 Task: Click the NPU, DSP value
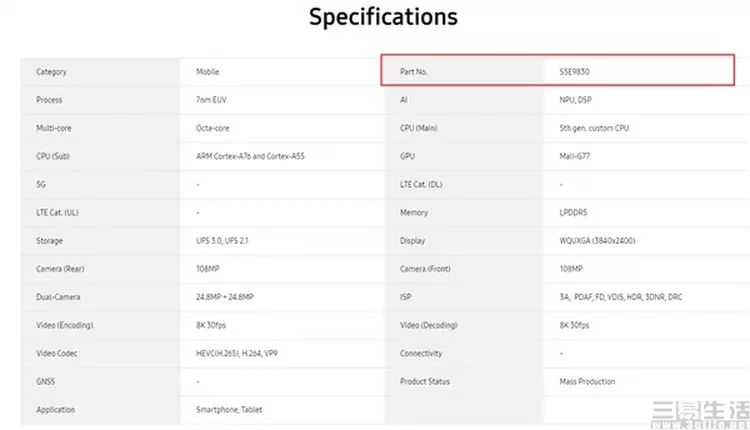[x=575, y=100]
